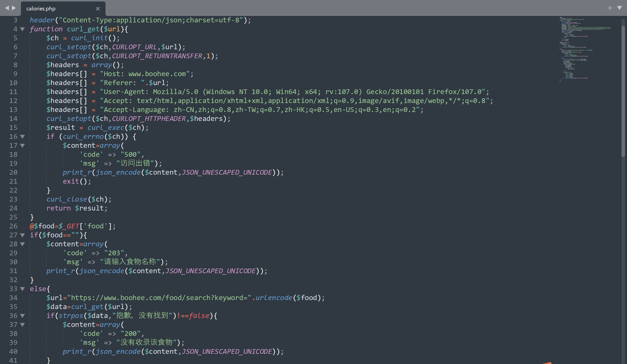Fold the strpos if block at line 36
Viewport: 627px width, 364px height.
click(22, 316)
